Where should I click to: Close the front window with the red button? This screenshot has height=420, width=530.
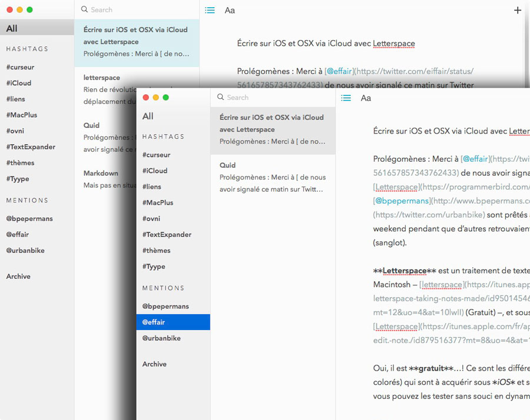(x=145, y=97)
